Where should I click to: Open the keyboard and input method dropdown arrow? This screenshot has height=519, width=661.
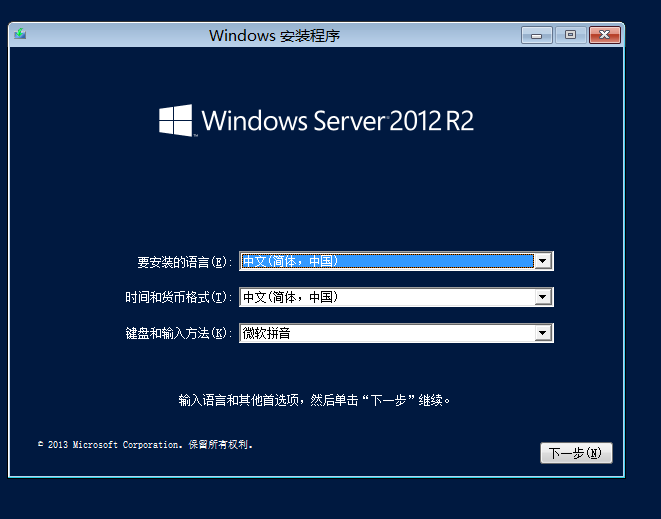tap(543, 333)
